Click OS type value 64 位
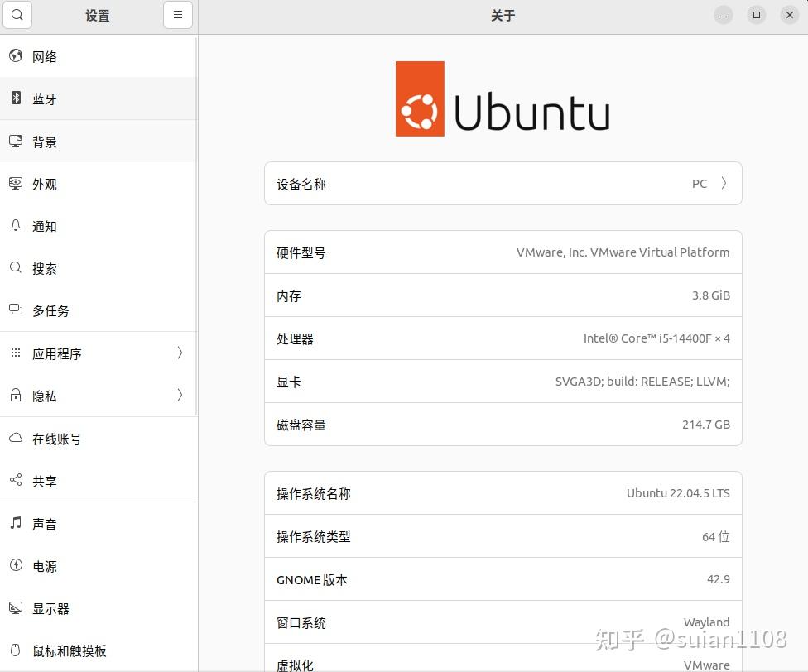This screenshot has height=672, width=808. tap(716, 536)
